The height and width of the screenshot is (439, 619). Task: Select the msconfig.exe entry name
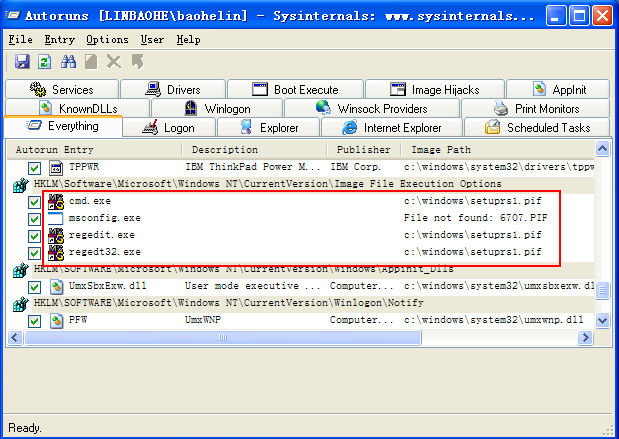[105, 218]
